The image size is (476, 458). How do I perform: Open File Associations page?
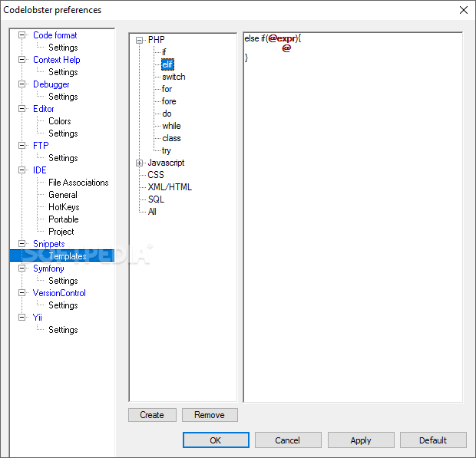[x=78, y=183]
